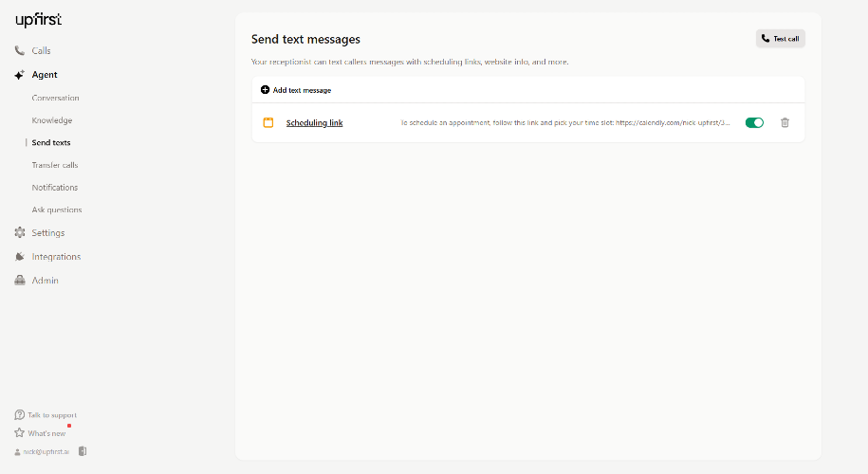868x474 pixels.
Task: Open the Conversation page
Action: (x=55, y=99)
